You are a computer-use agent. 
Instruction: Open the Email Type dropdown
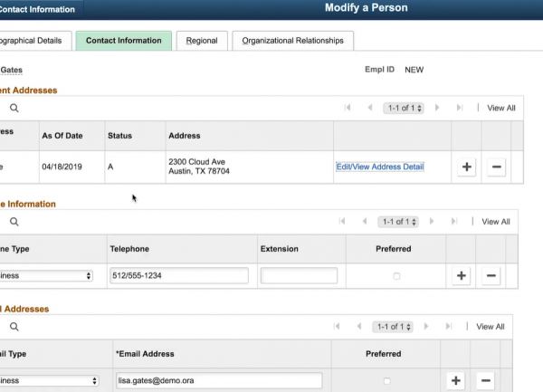tap(49, 380)
